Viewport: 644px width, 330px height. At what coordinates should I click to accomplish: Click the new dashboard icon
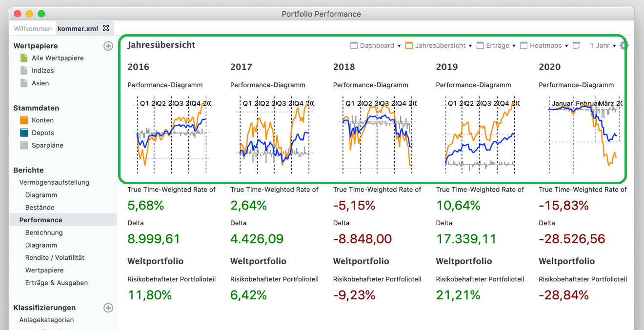point(577,45)
